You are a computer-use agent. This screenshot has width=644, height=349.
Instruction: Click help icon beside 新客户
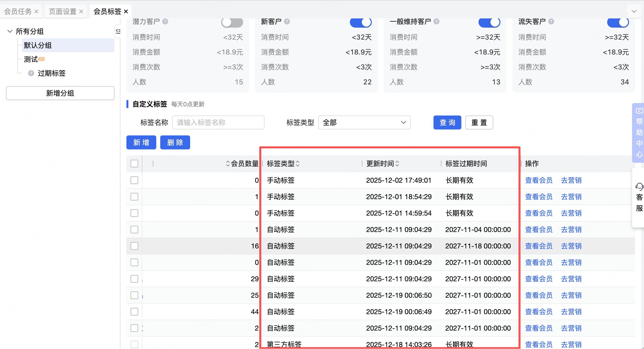(287, 21)
